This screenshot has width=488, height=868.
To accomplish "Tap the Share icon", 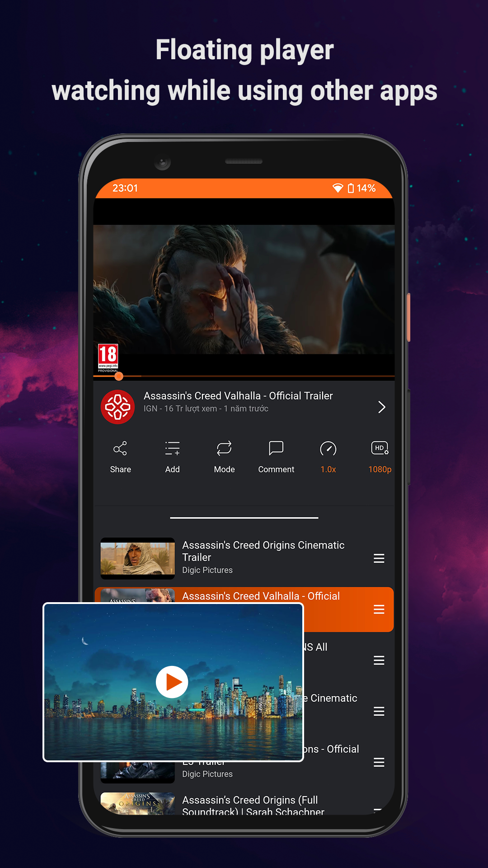I will pos(120,448).
